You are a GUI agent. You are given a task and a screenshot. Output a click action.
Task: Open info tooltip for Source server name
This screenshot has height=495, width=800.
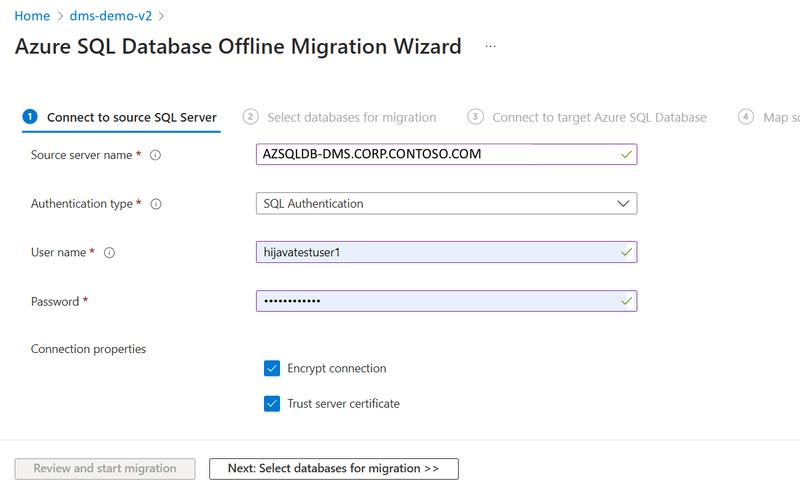point(155,155)
